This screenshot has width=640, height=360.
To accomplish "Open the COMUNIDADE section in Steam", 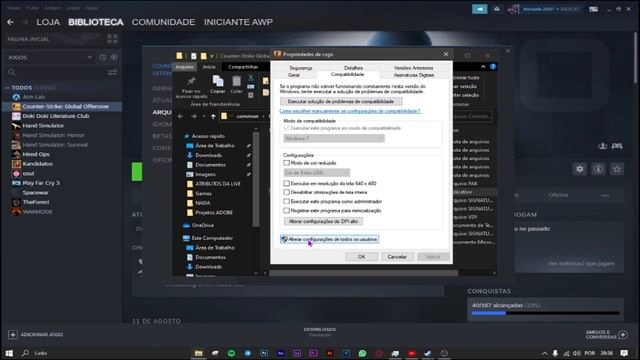I will tap(163, 22).
